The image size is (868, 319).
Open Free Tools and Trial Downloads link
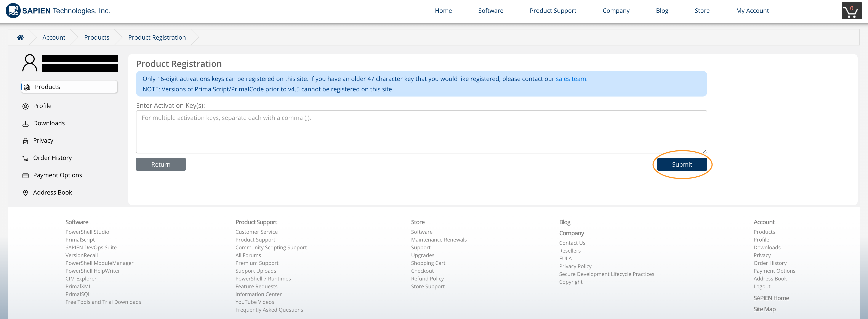pyautogui.click(x=103, y=302)
